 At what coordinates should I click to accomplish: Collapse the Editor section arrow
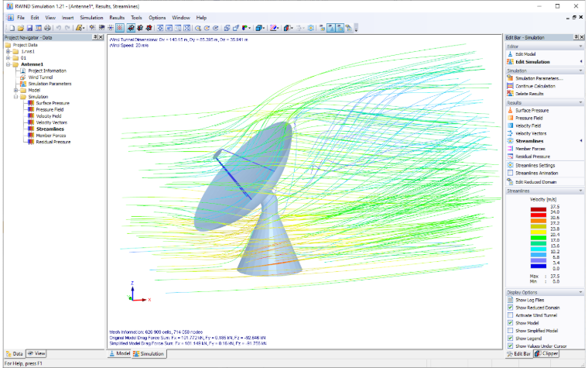click(581, 46)
